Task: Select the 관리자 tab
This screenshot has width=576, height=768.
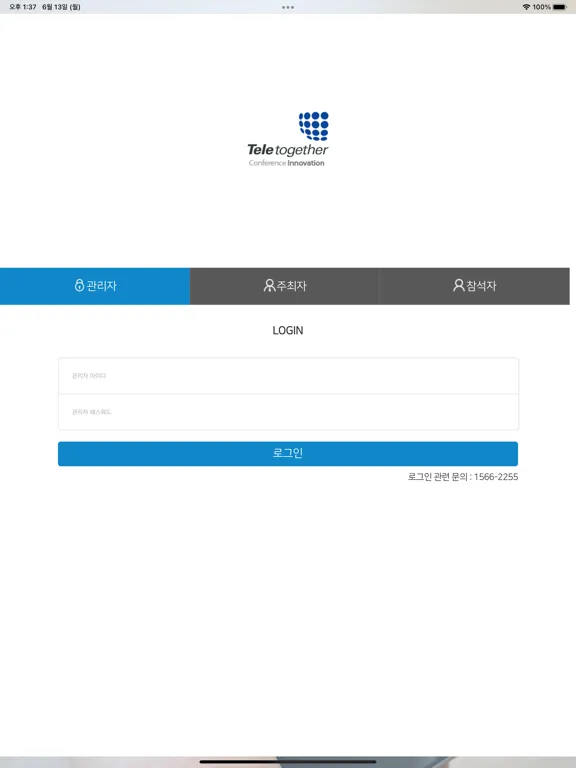Action: (95, 286)
